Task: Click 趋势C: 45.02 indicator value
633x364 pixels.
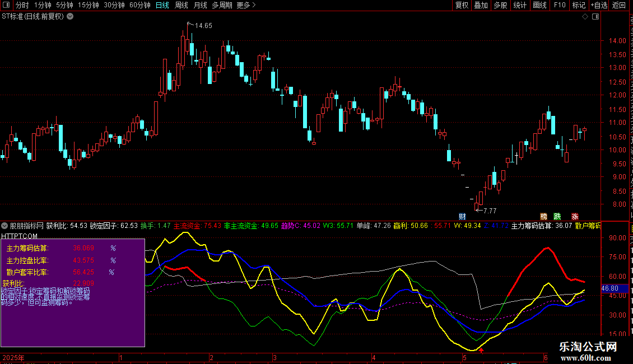Action: click(301, 226)
